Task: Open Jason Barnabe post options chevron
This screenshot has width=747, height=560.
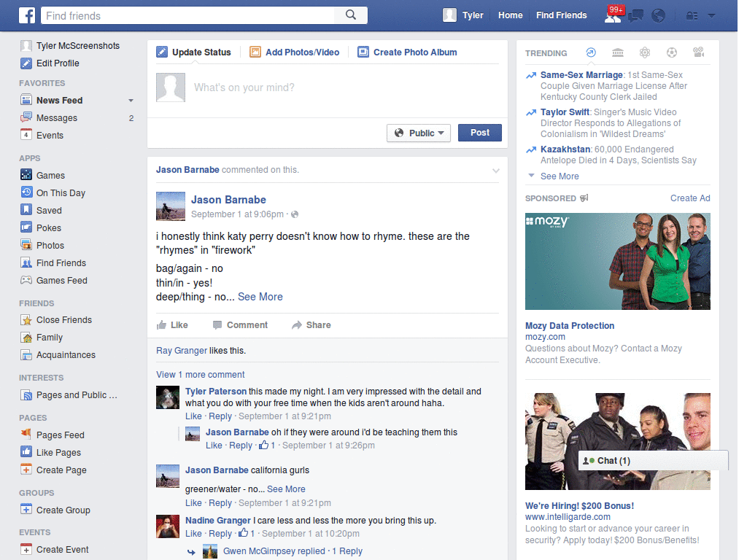Action: click(x=496, y=171)
